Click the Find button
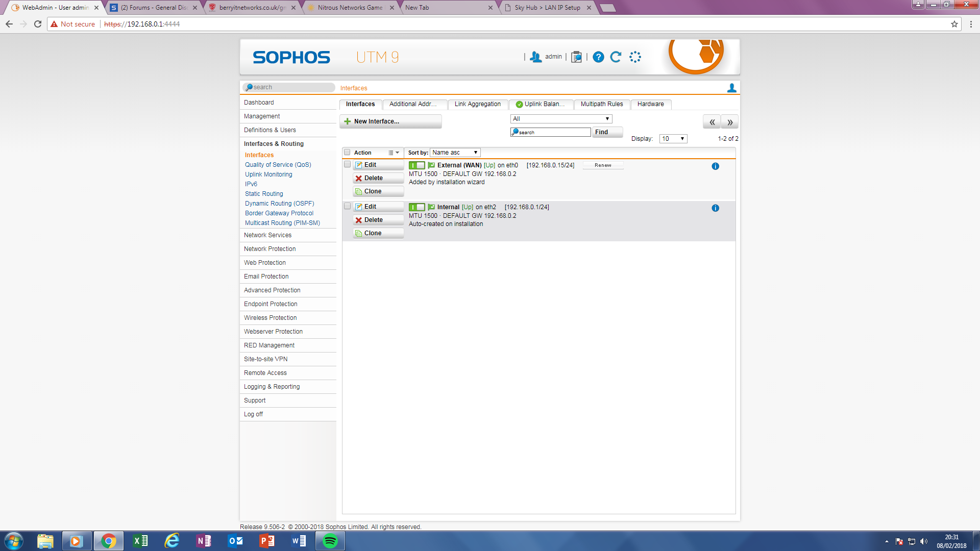 (607, 132)
